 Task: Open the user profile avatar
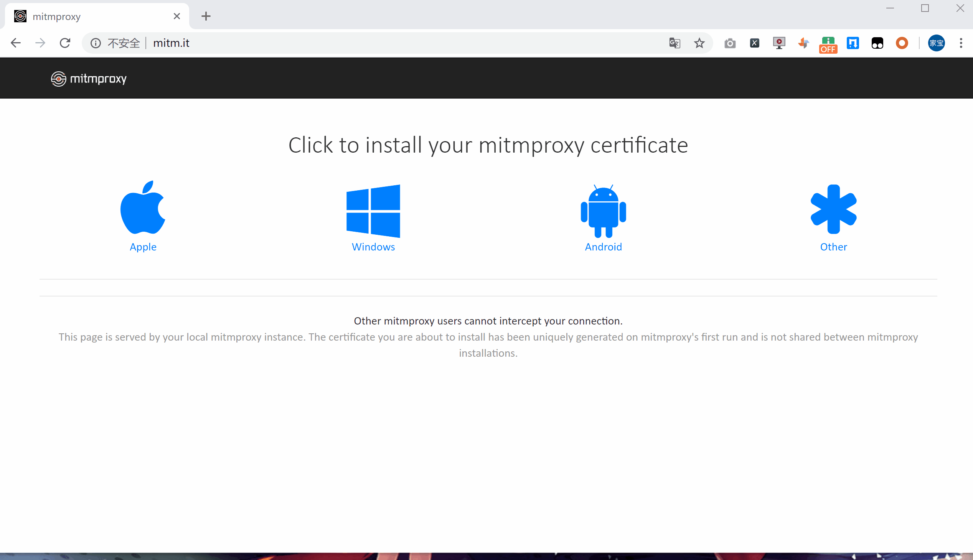coord(936,43)
